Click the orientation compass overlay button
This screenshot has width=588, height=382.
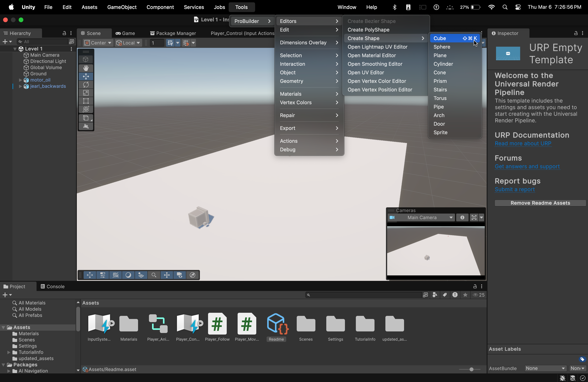[192, 275]
